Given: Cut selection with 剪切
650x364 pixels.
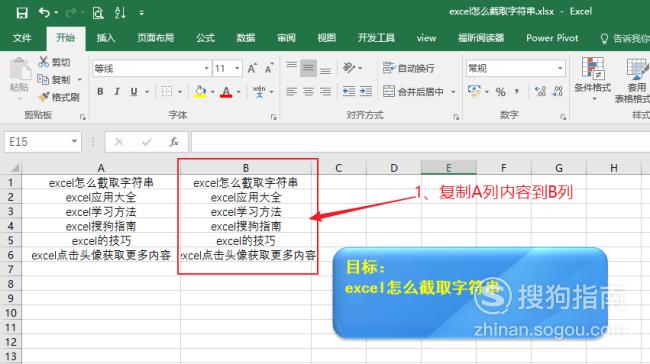Looking at the screenshot, I should tap(54, 62).
